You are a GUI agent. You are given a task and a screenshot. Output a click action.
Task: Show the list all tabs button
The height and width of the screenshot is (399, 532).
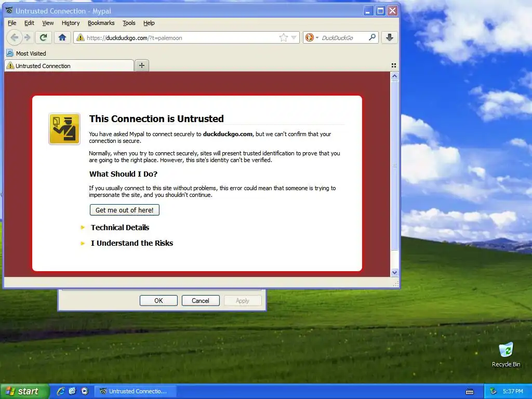(x=394, y=65)
